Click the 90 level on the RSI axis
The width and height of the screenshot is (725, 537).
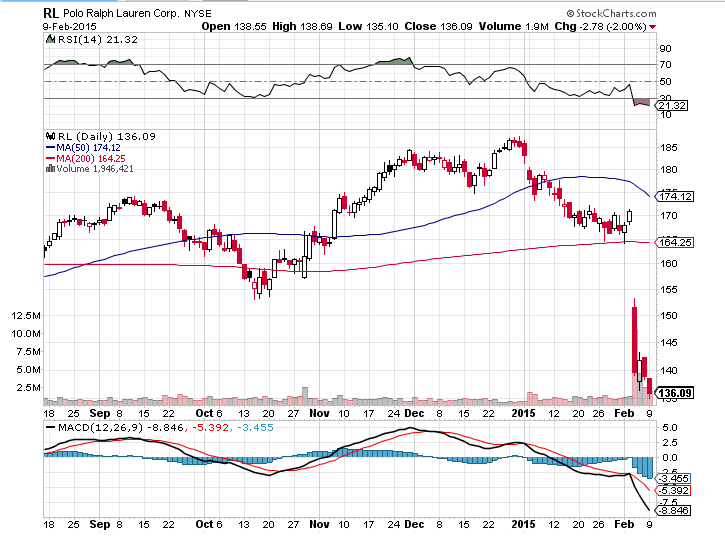[665, 49]
